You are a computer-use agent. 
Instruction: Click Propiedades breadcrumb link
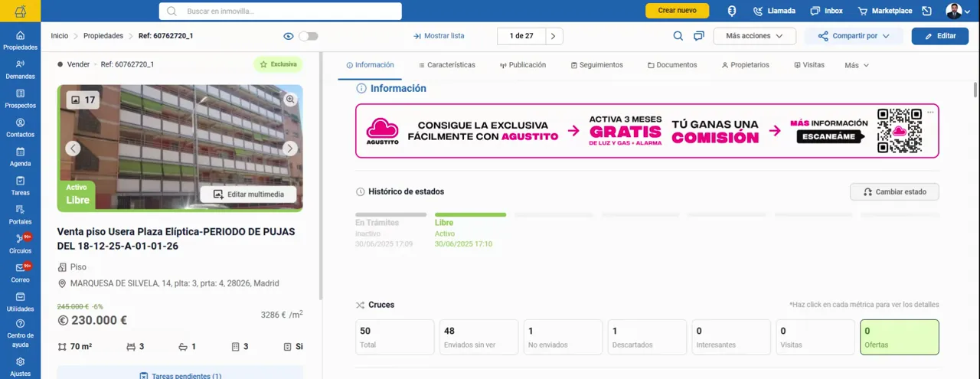pos(103,36)
